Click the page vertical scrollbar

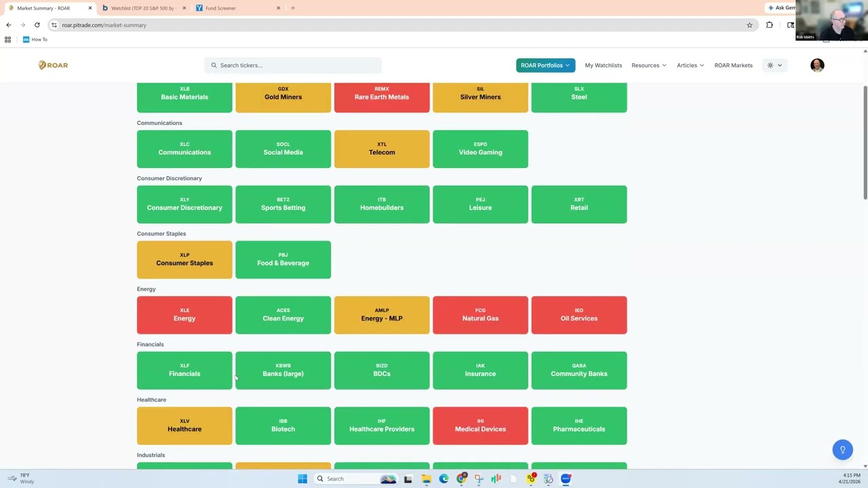[x=865, y=142]
